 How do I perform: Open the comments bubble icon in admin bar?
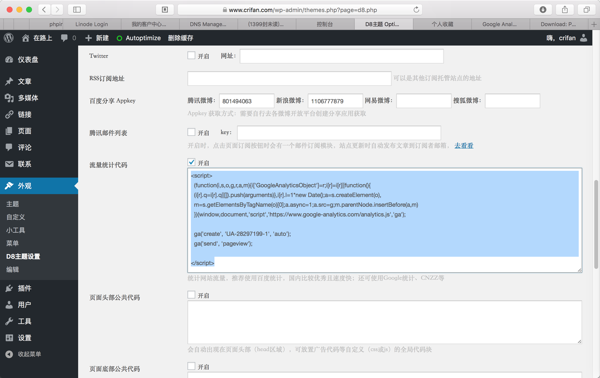tap(64, 38)
